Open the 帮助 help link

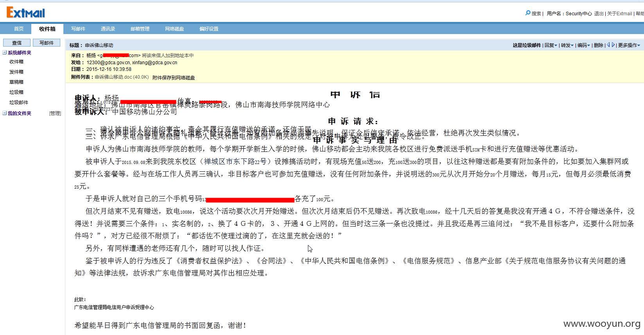click(640, 14)
